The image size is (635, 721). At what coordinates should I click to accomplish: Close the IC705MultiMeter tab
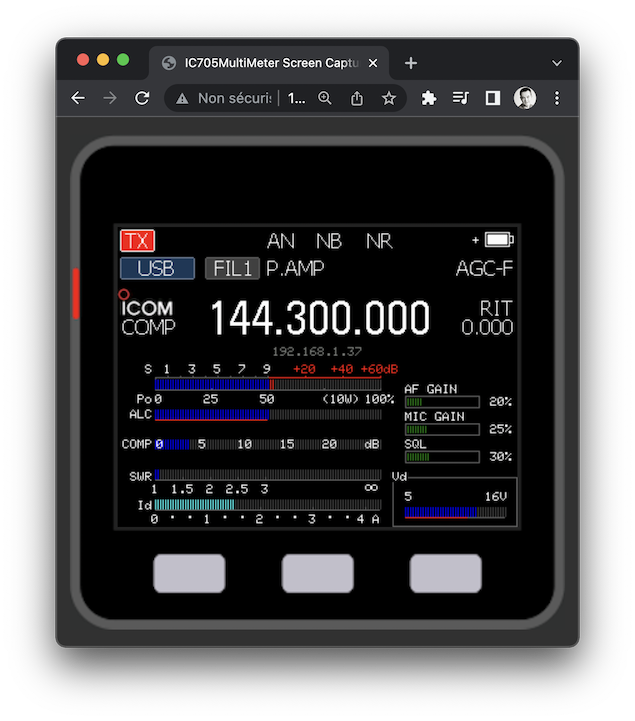[x=373, y=63]
